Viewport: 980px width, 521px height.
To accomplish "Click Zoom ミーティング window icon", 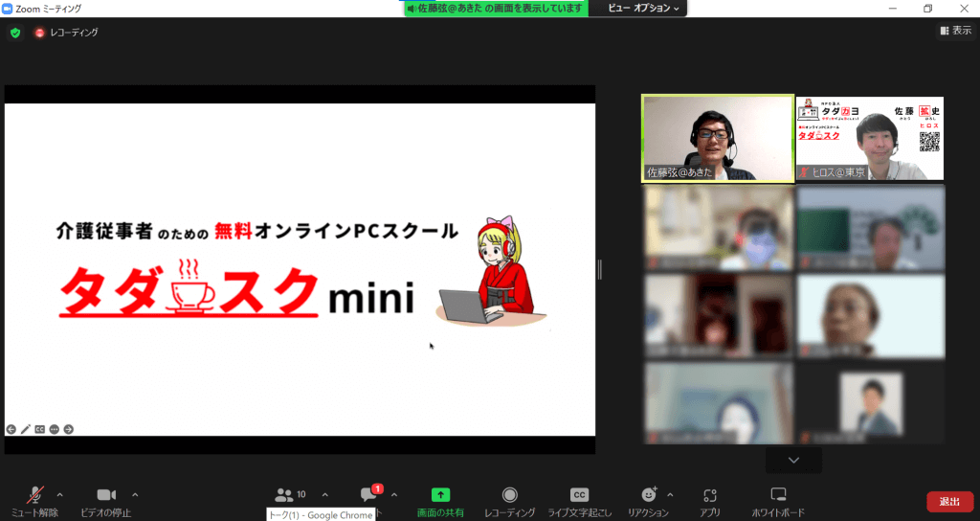I will [x=7, y=8].
